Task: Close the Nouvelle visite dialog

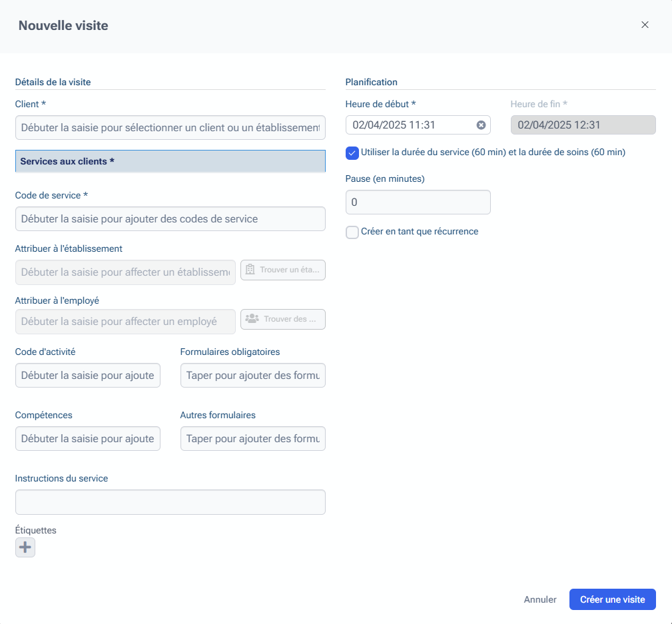Action: [x=645, y=25]
